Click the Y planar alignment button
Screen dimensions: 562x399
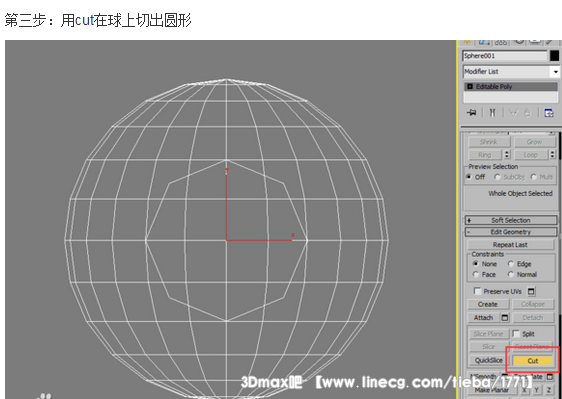(536, 390)
